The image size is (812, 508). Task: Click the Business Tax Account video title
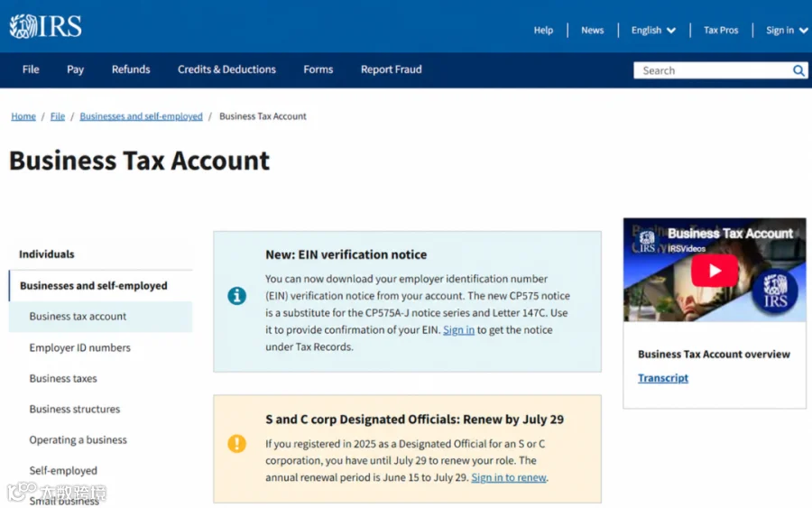[730, 234]
